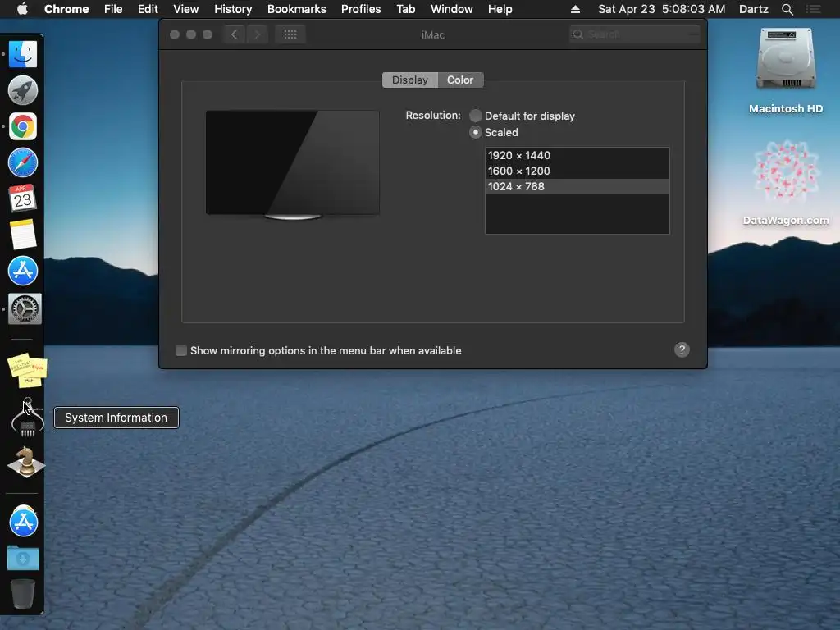This screenshot has height=630, width=840.
Task: Open the Chrome menu
Action: point(66,9)
